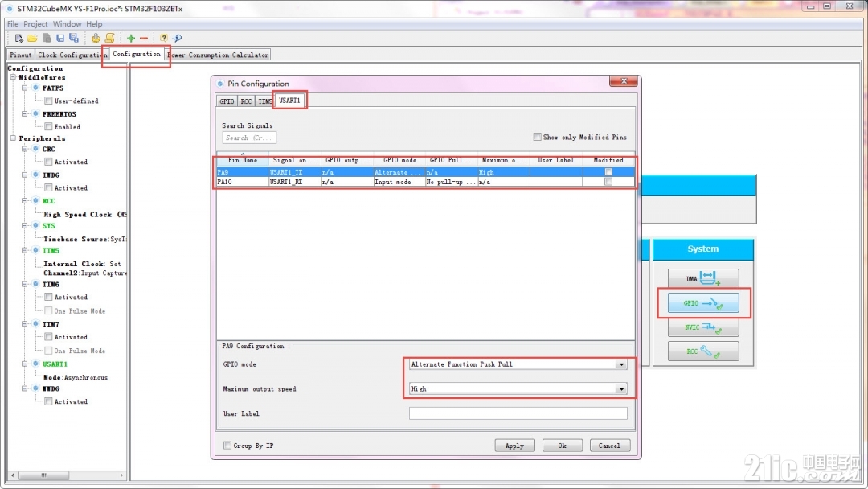Open the GPIO settings in System panel
The width and height of the screenshot is (868, 489).
(703, 303)
